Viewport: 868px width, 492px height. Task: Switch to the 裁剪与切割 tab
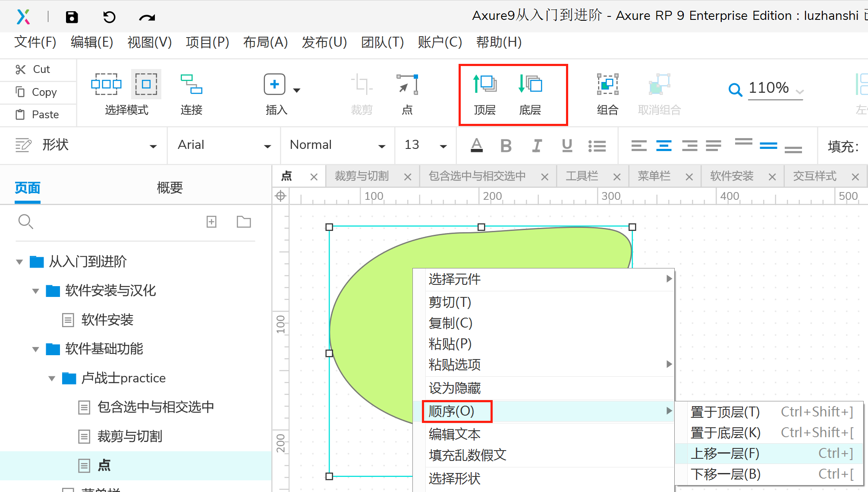tap(362, 176)
